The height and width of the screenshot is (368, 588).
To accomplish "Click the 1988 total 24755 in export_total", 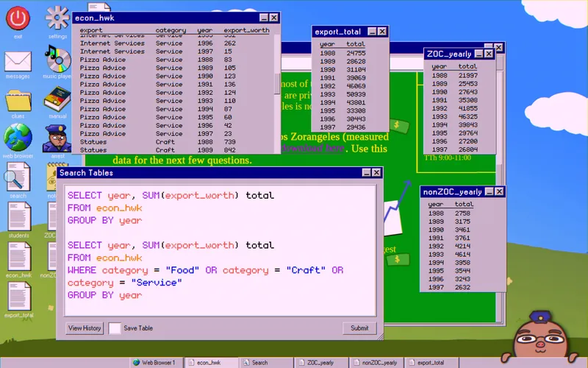I will pos(356,53).
